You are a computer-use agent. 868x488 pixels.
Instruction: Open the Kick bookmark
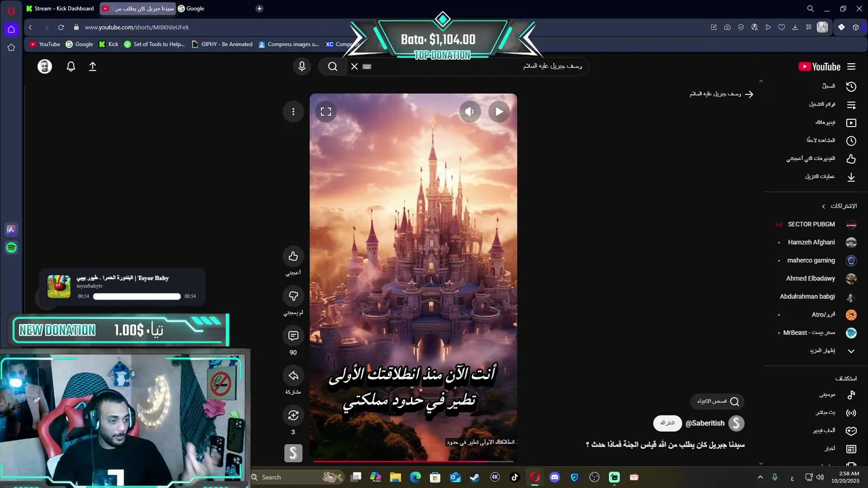pyautogui.click(x=108, y=44)
